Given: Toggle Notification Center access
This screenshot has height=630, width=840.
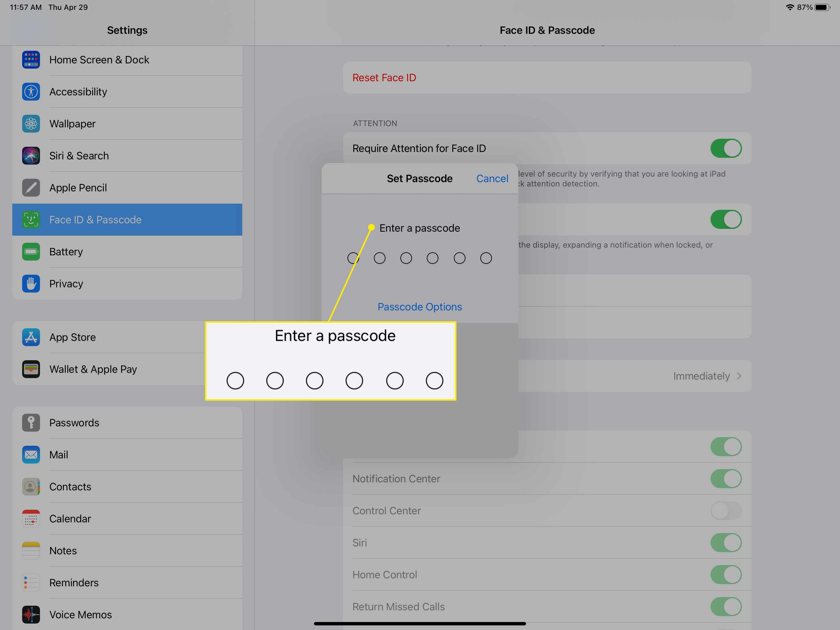Looking at the screenshot, I should 726,478.
